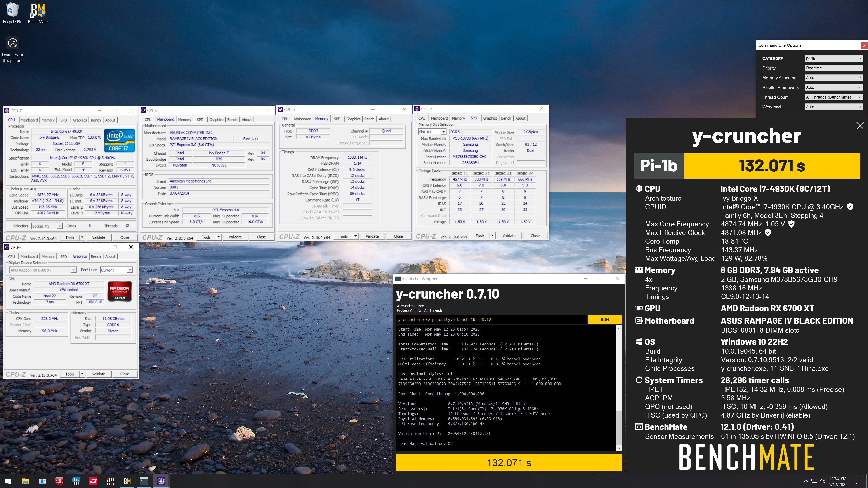Click the y-cruncher output scrollbar thumb
The image size is (868, 488).
619,428
